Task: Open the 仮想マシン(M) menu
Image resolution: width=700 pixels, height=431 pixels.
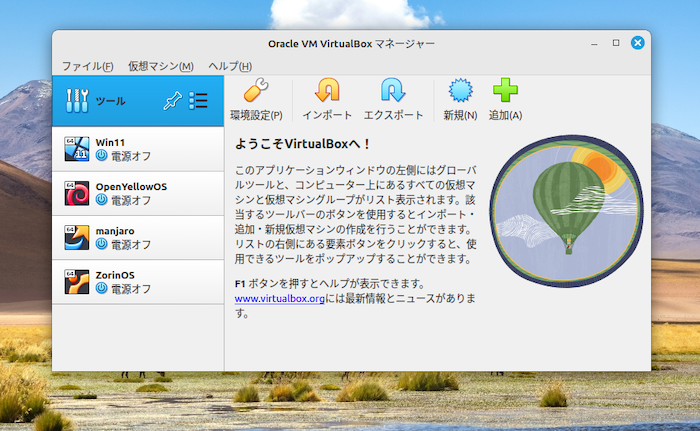Action: tap(161, 66)
